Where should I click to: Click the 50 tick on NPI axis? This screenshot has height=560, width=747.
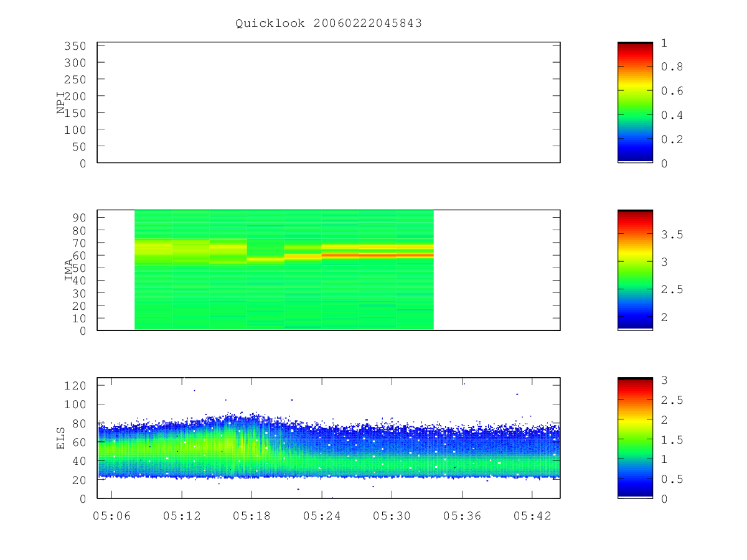[x=78, y=146]
